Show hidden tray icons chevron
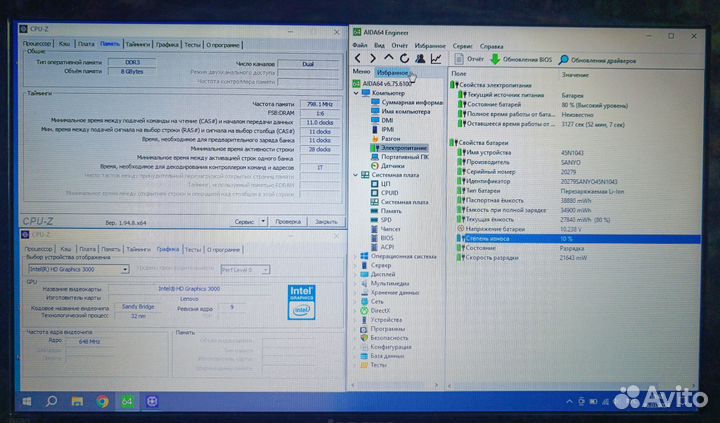720x423 pixels. [569, 402]
